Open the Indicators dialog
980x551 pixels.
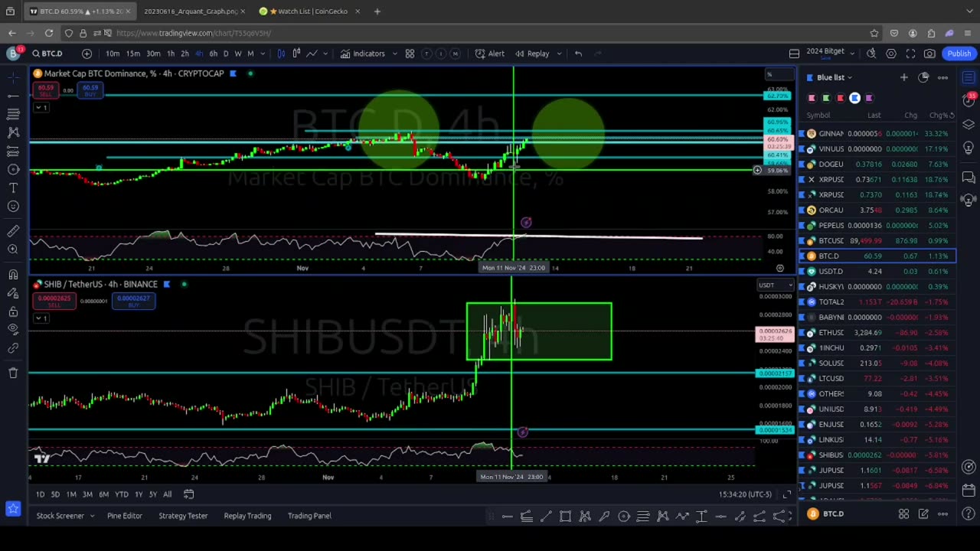tap(363, 54)
